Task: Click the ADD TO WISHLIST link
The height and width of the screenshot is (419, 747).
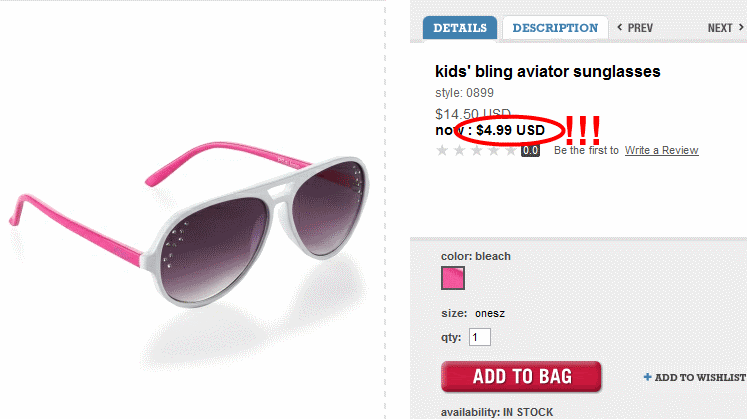Action: tap(701, 377)
